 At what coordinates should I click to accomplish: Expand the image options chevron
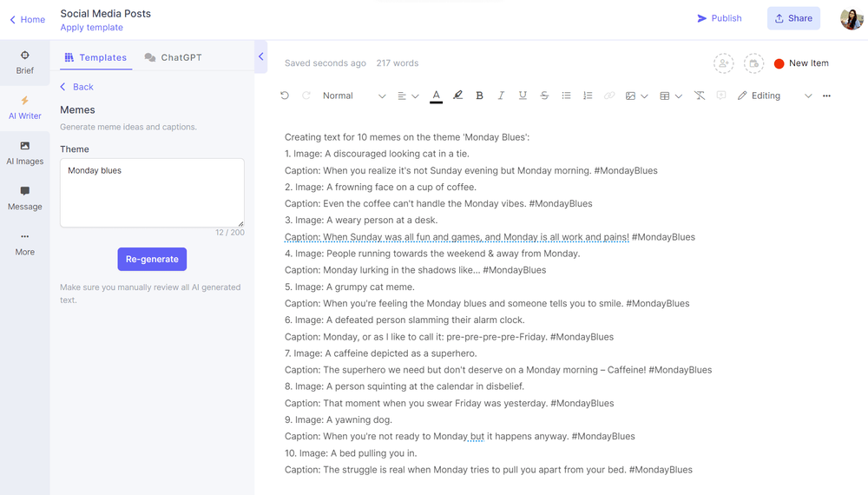pyautogui.click(x=644, y=96)
